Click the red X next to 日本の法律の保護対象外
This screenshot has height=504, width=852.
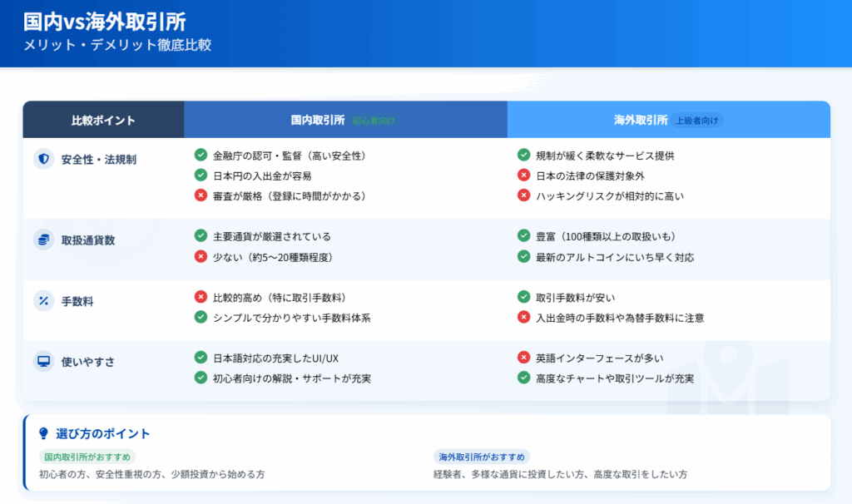(524, 175)
